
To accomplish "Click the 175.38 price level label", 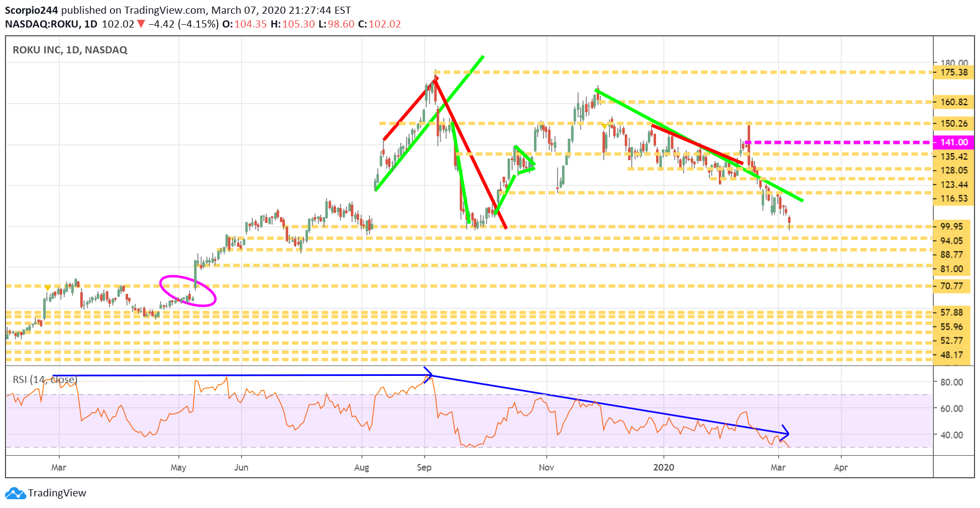I will pos(954,72).
